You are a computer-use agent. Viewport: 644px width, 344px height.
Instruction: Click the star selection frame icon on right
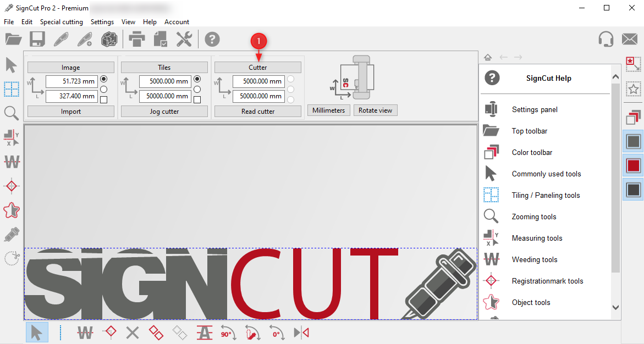(634, 64)
